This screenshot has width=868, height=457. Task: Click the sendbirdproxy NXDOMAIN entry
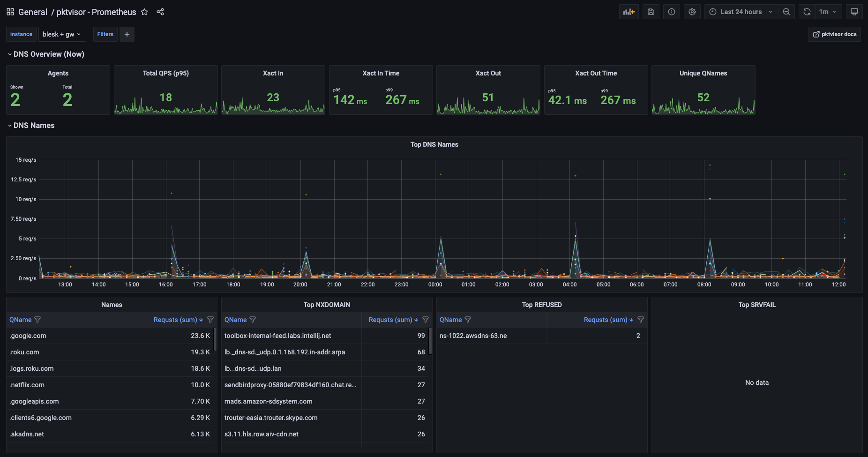click(x=290, y=385)
